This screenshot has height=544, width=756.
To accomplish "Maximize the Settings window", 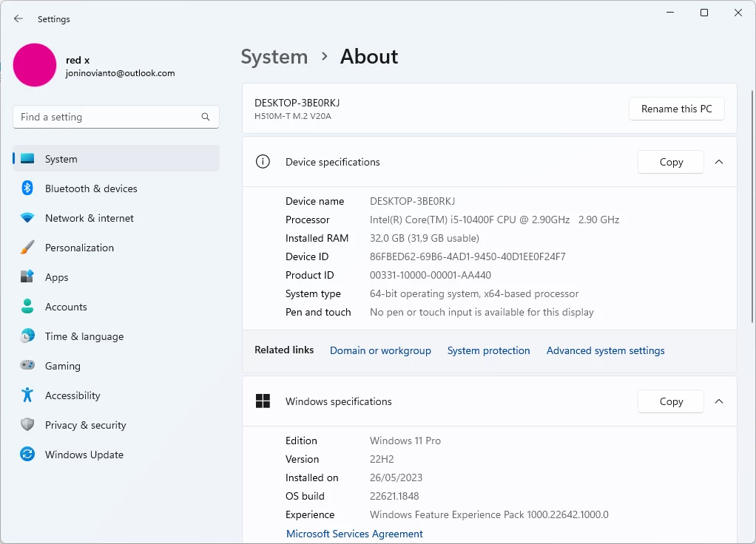I will [x=704, y=13].
